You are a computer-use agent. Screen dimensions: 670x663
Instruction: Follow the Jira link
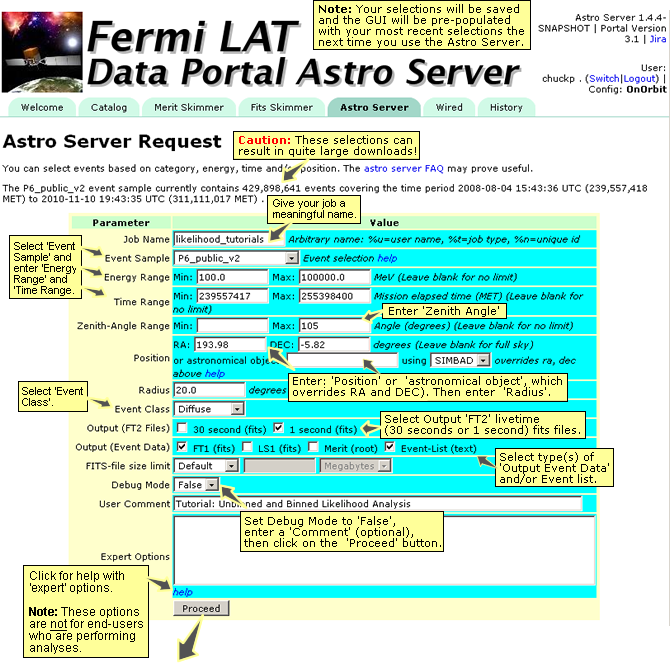[658, 39]
